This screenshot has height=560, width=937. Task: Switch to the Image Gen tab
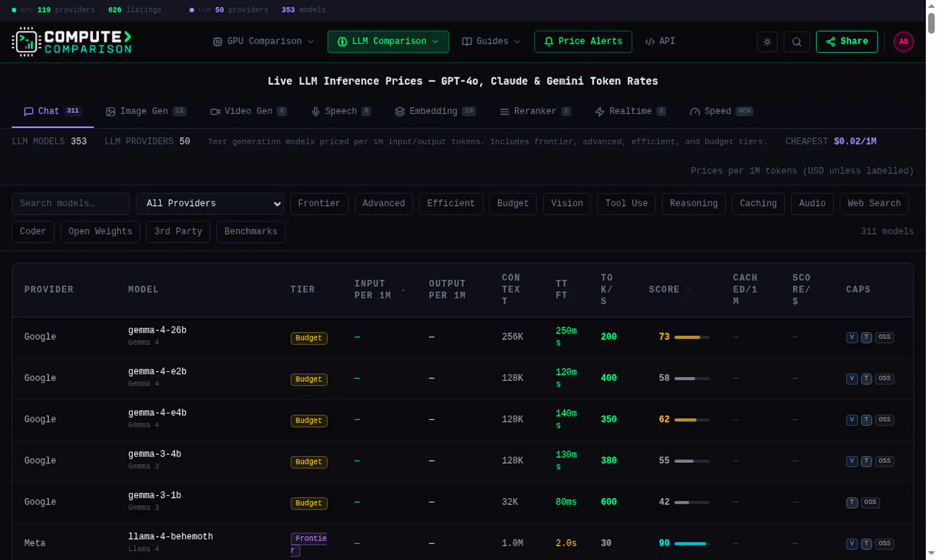[x=146, y=111]
